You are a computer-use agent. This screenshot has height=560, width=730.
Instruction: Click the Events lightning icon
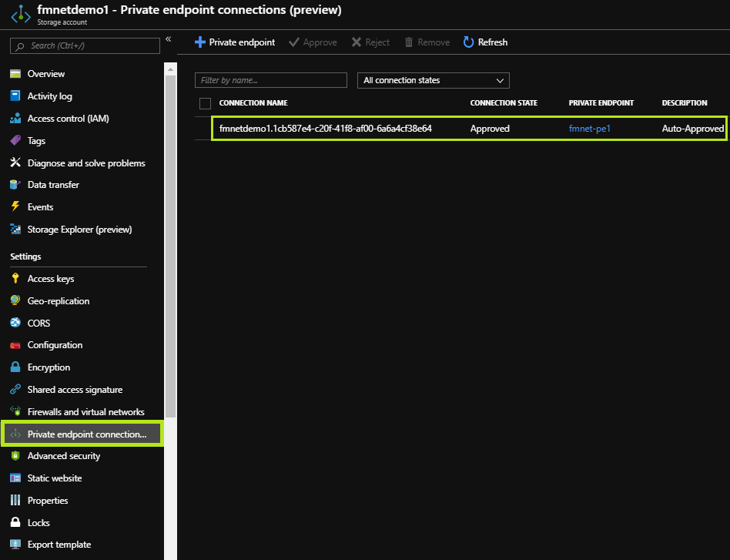(15, 206)
